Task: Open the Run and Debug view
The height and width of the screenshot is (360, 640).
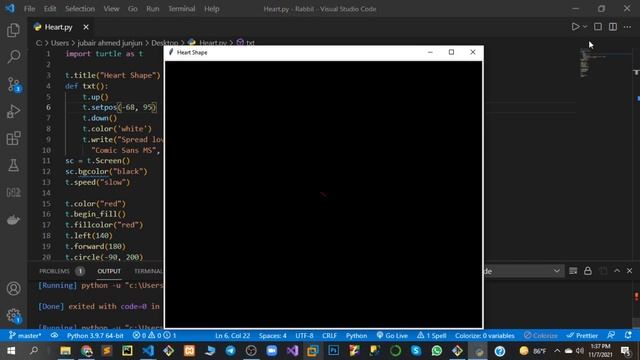Action: (x=13, y=111)
